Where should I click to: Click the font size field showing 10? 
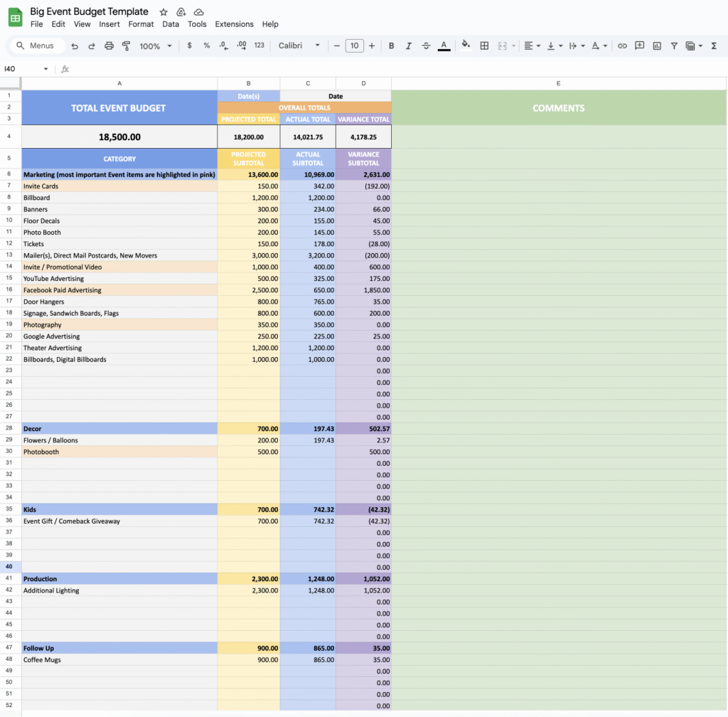pyautogui.click(x=354, y=46)
